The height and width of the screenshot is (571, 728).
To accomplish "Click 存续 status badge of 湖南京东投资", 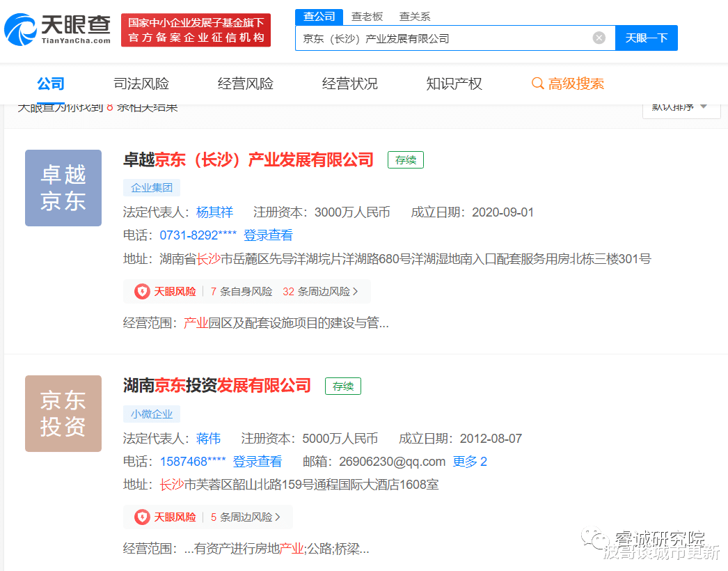I will pos(343,386).
